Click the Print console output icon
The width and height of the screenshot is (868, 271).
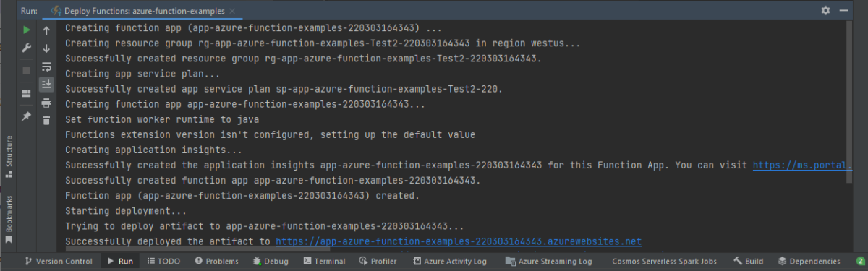[x=46, y=103]
